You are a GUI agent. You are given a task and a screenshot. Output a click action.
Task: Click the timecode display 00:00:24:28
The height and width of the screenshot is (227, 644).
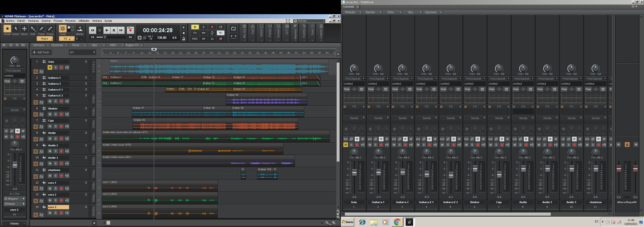click(158, 30)
